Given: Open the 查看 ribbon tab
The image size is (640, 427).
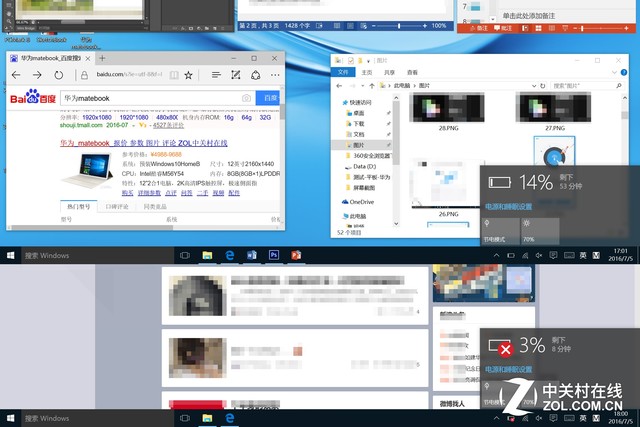Looking at the screenshot, I should 412,72.
